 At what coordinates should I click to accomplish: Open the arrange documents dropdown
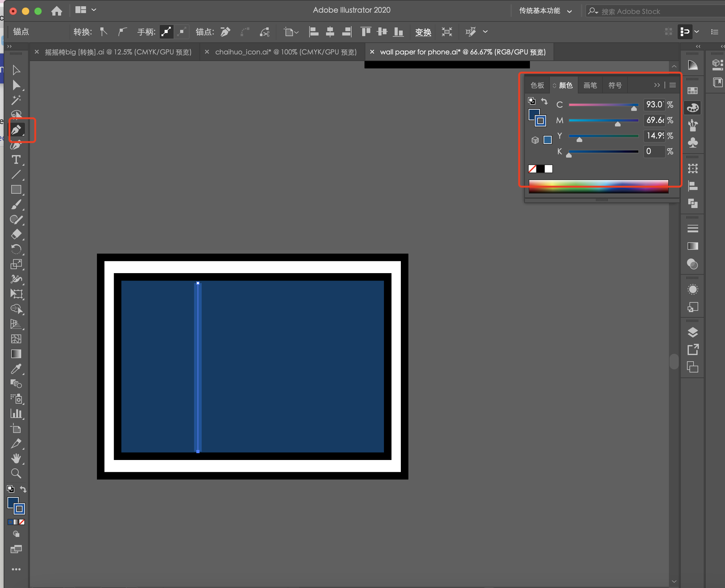pos(85,10)
